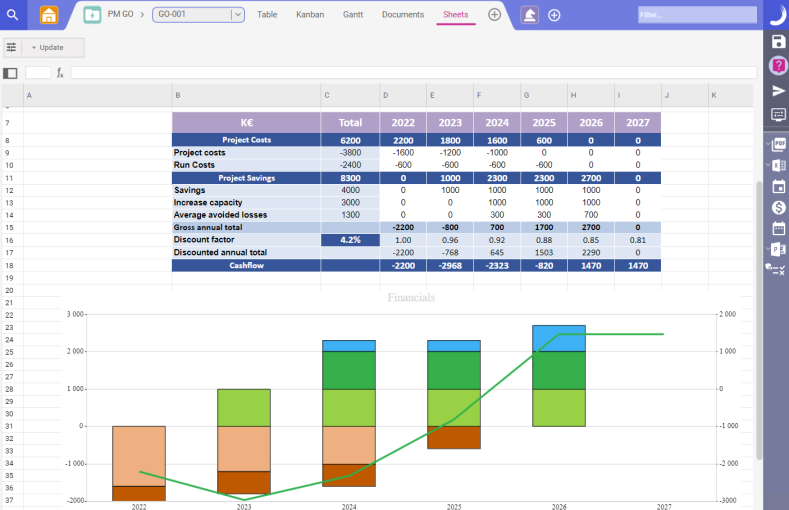This screenshot has width=789, height=510.
Task: Toggle the side panel icon beside formula bar
Action: click(11, 73)
